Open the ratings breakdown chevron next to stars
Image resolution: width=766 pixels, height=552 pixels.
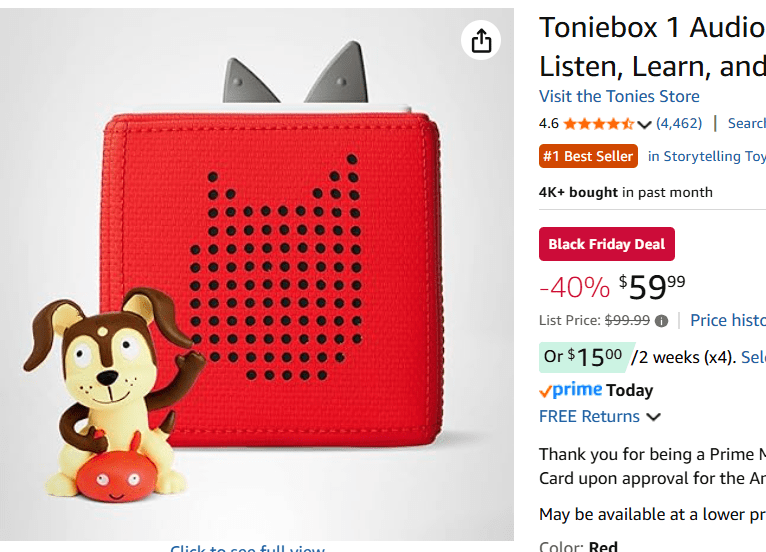[644, 125]
